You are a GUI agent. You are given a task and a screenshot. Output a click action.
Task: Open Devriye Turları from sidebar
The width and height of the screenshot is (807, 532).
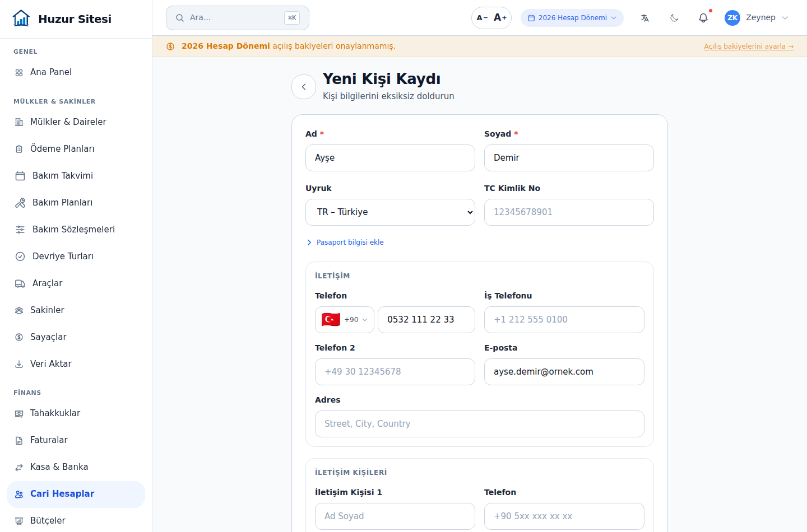pos(76,256)
